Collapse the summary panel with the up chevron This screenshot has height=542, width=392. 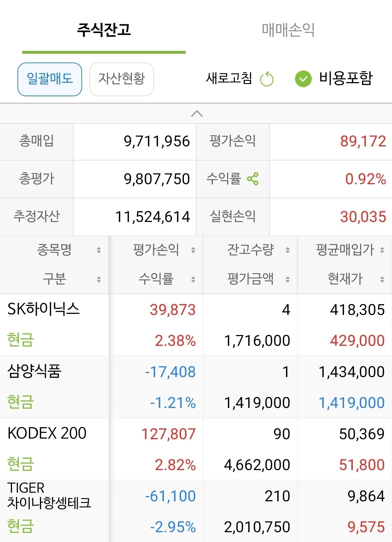(x=197, y=113)
